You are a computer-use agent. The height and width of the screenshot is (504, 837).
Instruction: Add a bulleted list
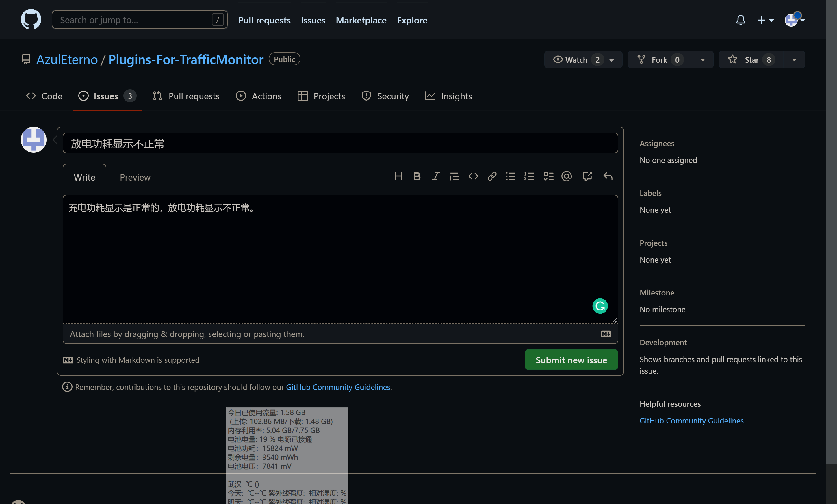click(x=511, y=176)
